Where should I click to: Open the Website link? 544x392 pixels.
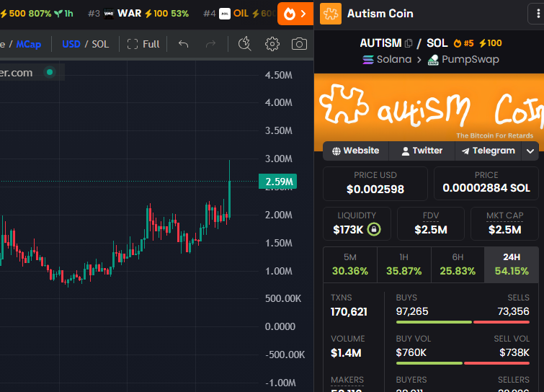(x=356, y=151)
